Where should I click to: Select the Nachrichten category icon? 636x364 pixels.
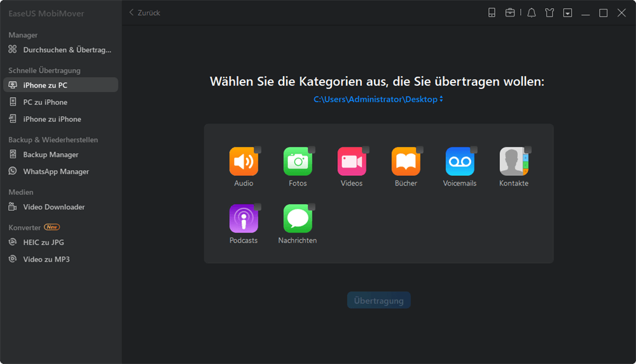click(x=297, y=219)
